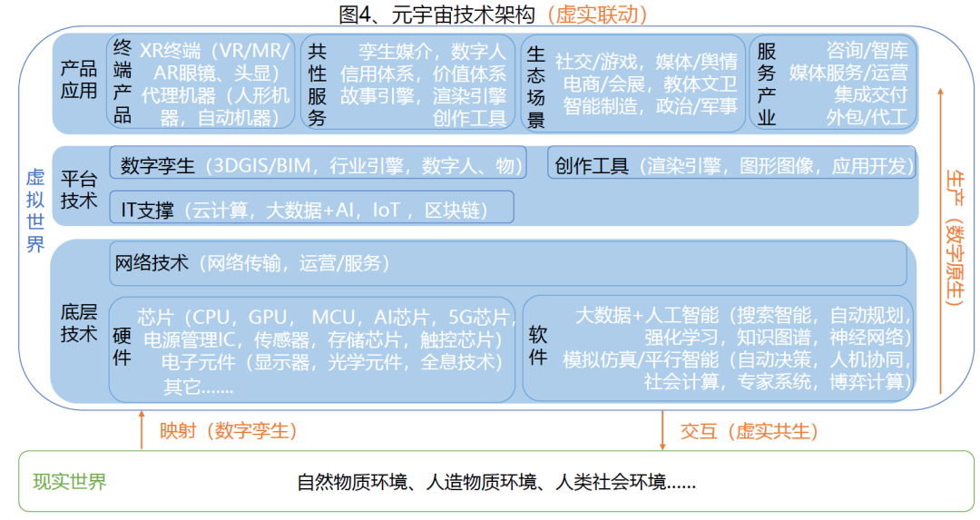980x520 pixels.
Task: Click the 自然物质环境 text in bottom box
Action: [351, 482]
